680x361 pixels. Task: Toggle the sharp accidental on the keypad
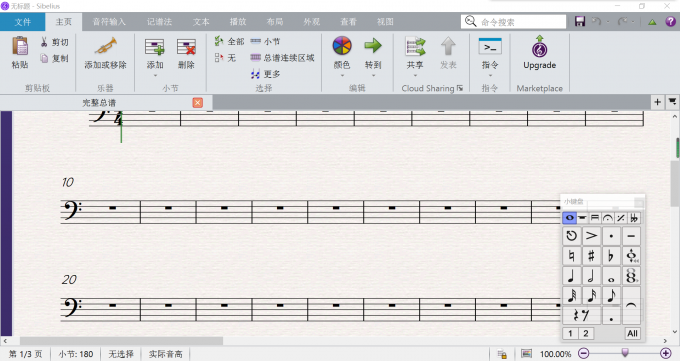[591, 256]
